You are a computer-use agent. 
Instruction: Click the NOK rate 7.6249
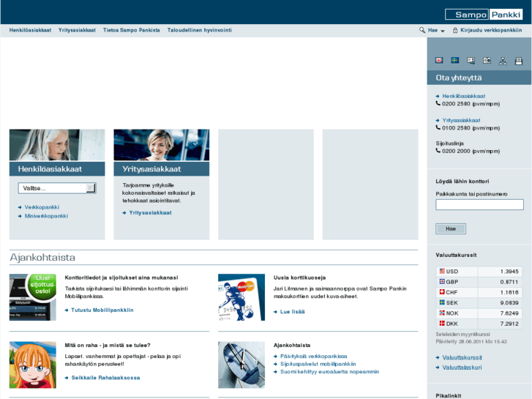[509, 313]
